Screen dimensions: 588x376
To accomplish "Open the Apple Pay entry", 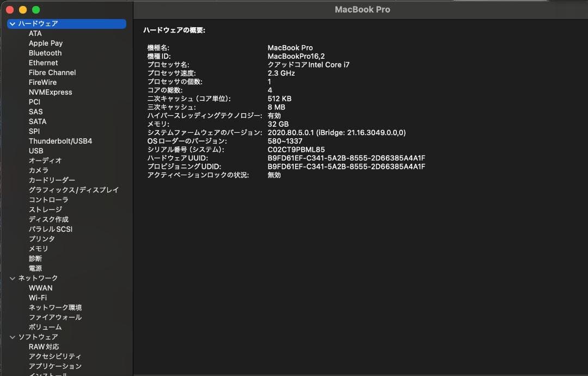I will 46,43.
